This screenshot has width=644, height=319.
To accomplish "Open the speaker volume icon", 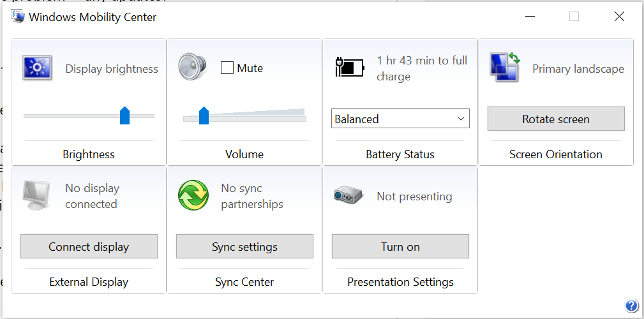I will point(192,66).
